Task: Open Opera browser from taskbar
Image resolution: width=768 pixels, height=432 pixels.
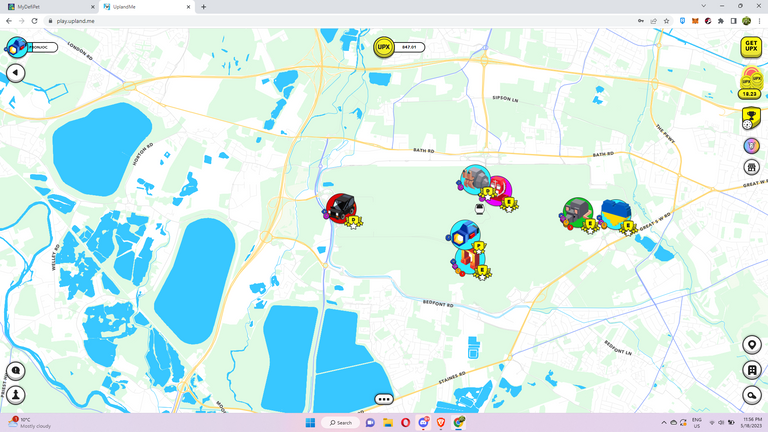Action: click(x=406, y=422)
